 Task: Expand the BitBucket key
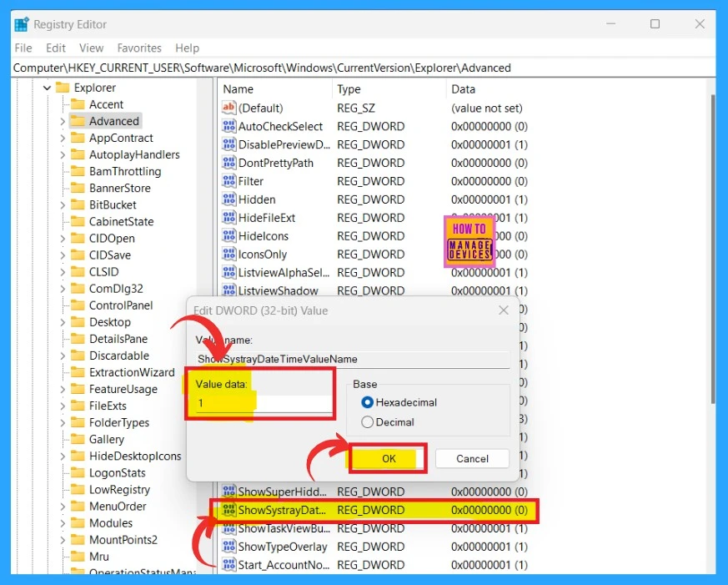[63, 205]
